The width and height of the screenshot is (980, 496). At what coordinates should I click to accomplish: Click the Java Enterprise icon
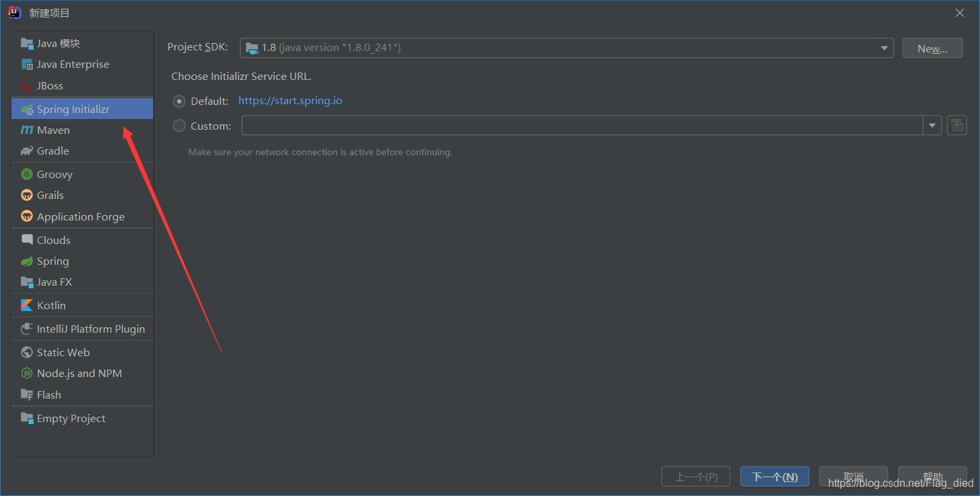(27, 65)
